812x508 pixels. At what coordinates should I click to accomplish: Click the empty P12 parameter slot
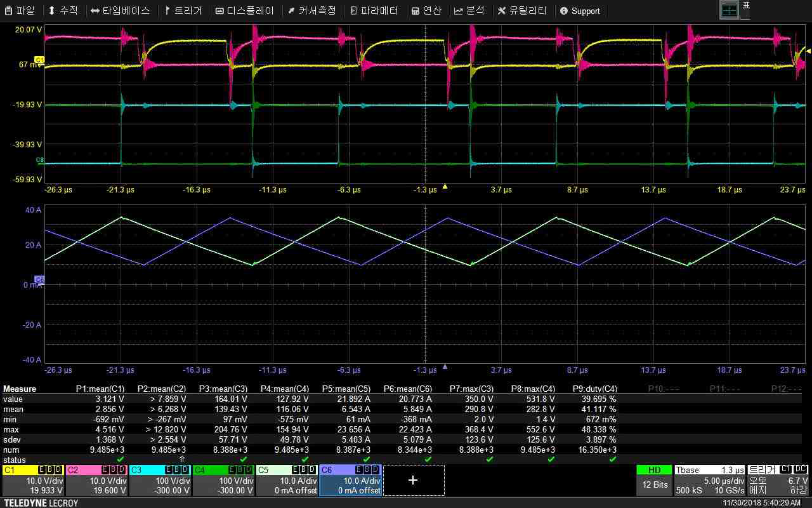[x=787, y=389]
